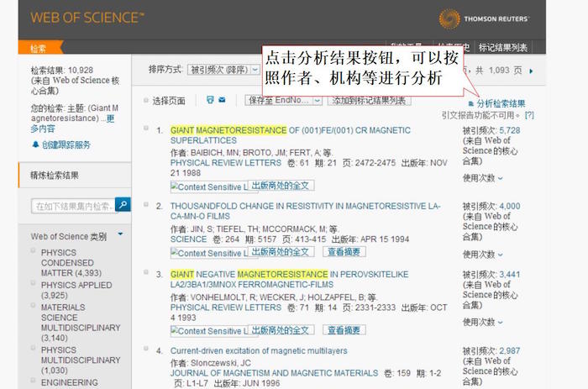Image resolution: width=588 pixels, height=389 pixels.
Task: Click 查看摘要 button for result 3
Action: 344,330
